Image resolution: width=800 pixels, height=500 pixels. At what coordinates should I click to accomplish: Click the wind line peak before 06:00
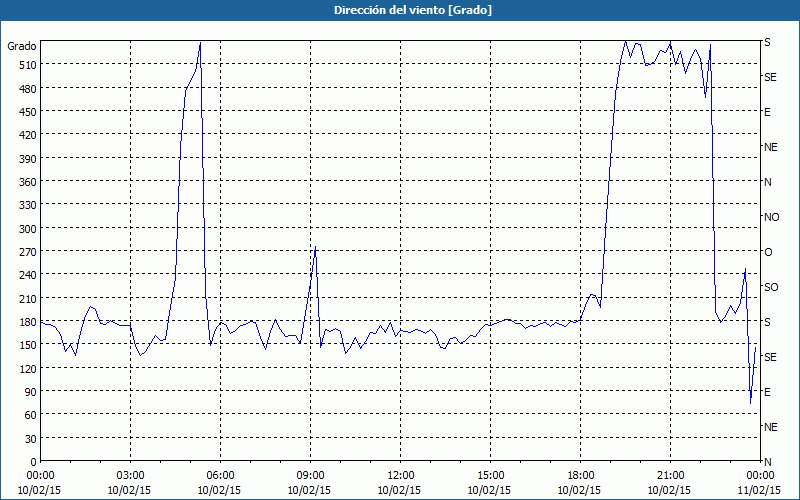pos(201,43)
